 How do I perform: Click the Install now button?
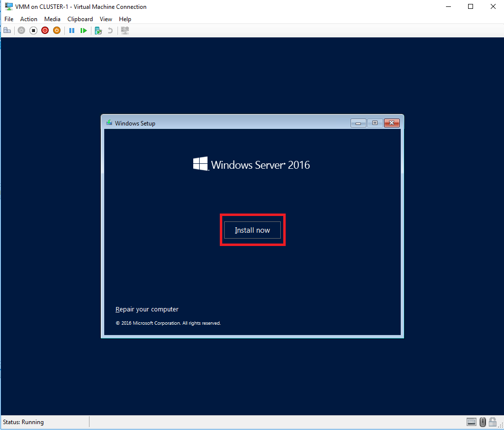[252, 230]
